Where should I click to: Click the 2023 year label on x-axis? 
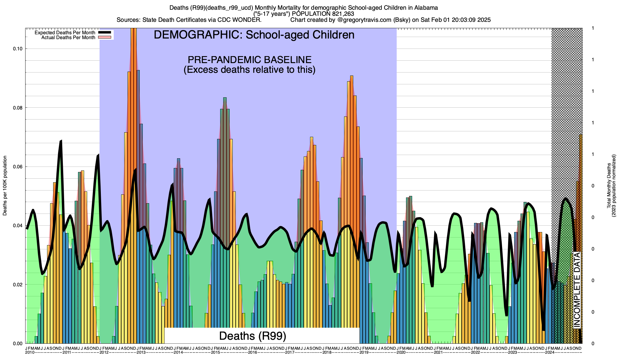click(x=512, y=352)
